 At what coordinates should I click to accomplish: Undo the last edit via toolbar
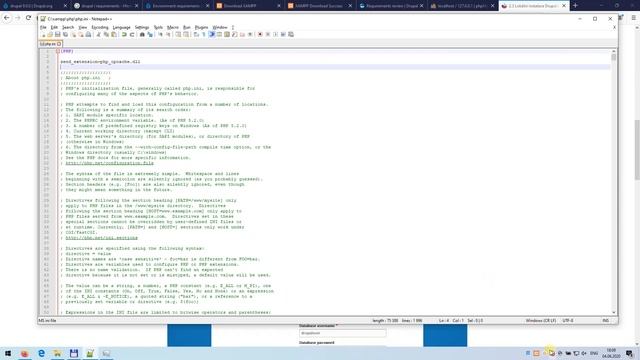point(124,35)
